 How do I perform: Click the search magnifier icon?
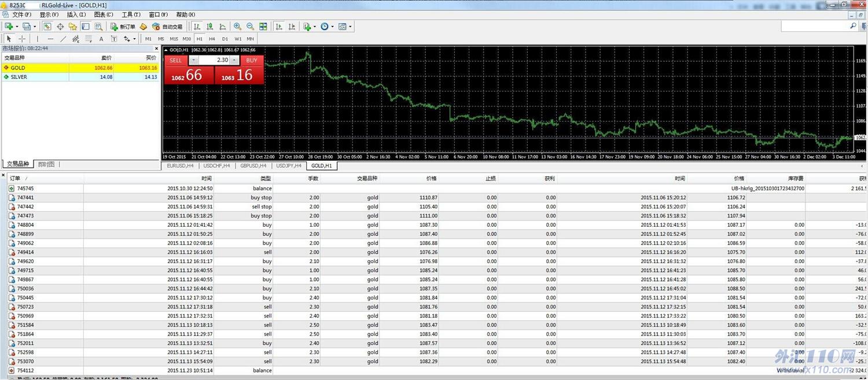point(853,26)
